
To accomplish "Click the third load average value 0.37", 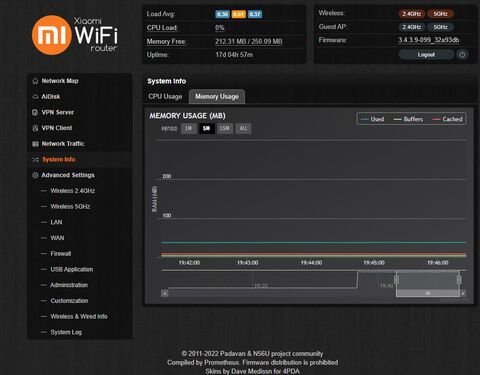I will point(255,14).
